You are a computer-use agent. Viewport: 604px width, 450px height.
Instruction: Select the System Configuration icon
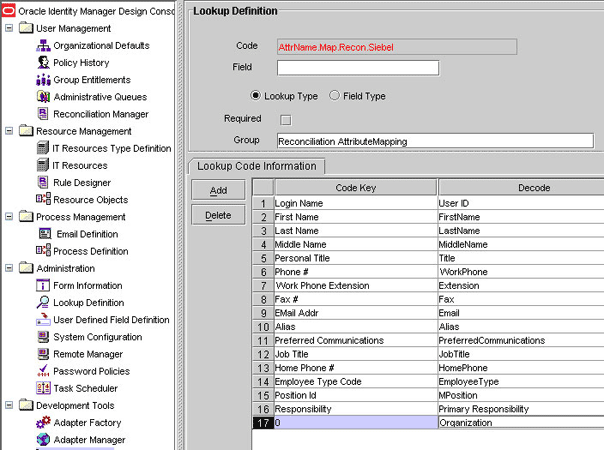point(43,337)
